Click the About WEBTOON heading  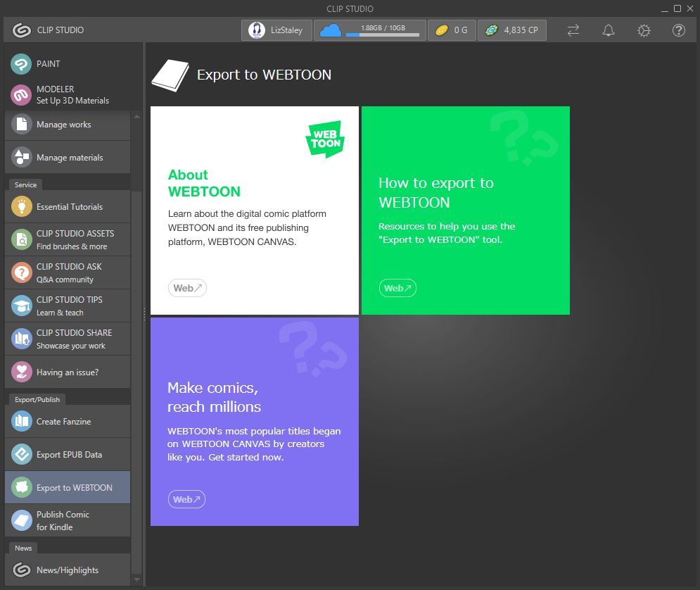[204, 183]
